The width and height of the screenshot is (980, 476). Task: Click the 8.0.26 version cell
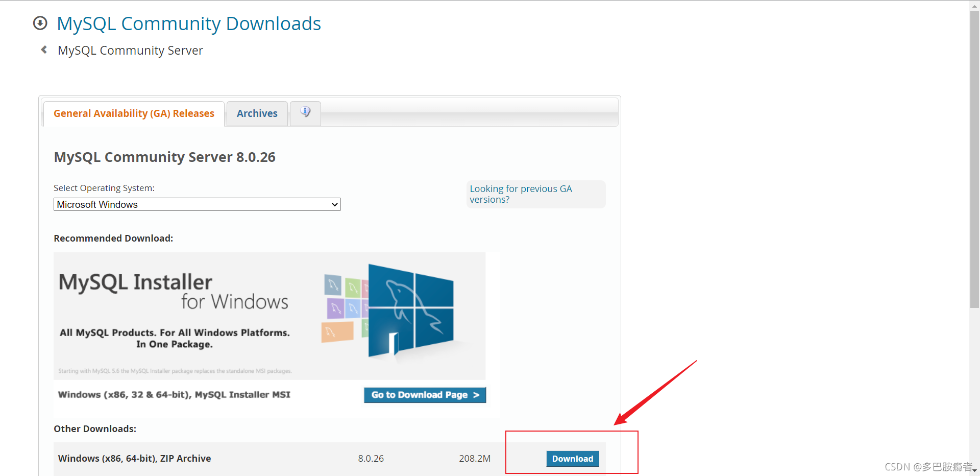tap(371, 459)
